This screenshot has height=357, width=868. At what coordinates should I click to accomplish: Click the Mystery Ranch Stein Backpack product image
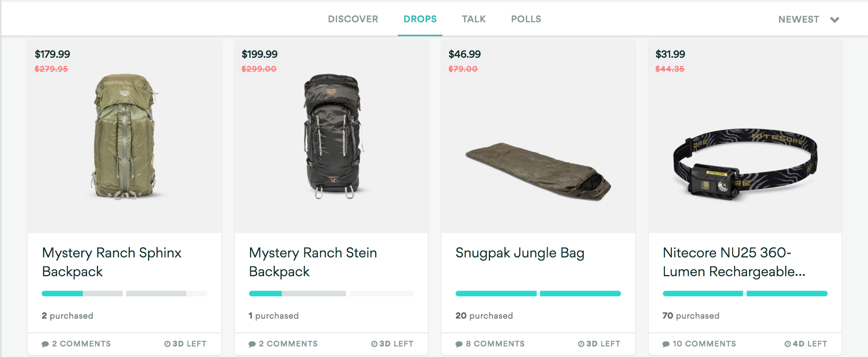pyautogui.click(x=332, y=136)
